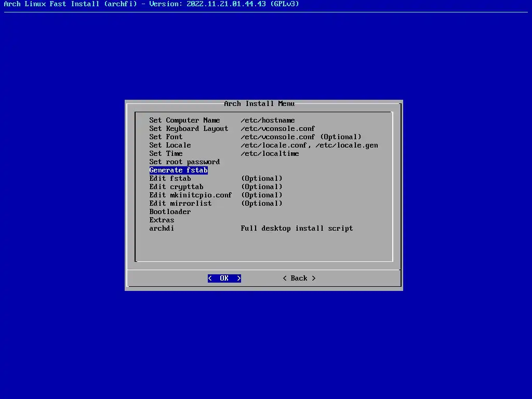Open the Edit mkinitcpio.conf item

click(x=191, y=195)
